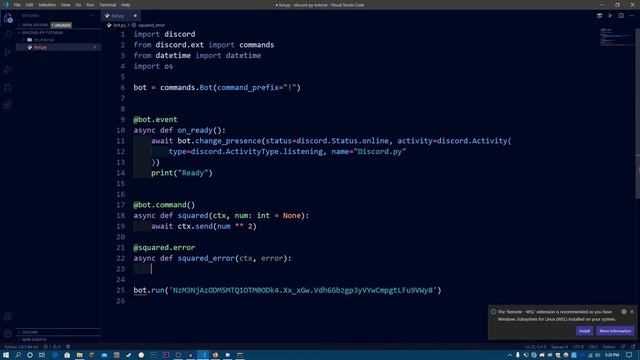The width and height of the screenshot is (640, 360).
Task: Open the Accounts icon in activity bar
Action: [8, 316]
